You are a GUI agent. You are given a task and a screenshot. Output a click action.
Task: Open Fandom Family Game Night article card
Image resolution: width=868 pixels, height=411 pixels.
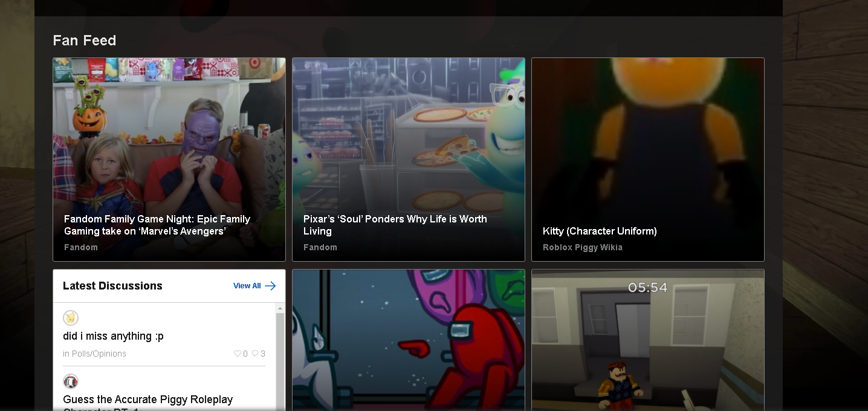tap(169, 160)
